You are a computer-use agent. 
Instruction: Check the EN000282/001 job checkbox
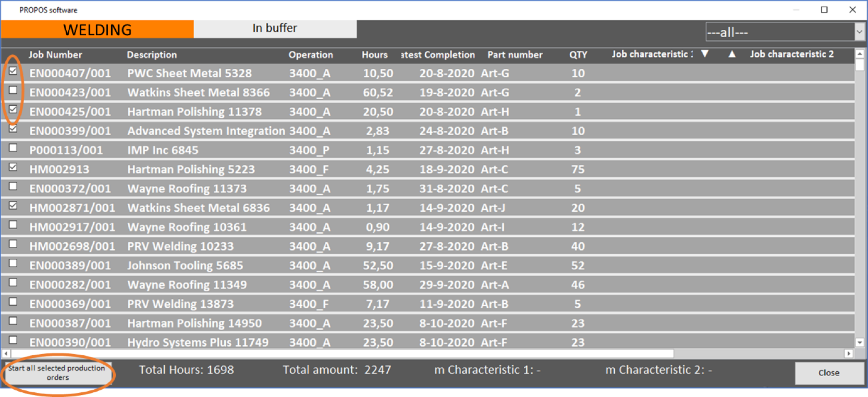(13, 283)
